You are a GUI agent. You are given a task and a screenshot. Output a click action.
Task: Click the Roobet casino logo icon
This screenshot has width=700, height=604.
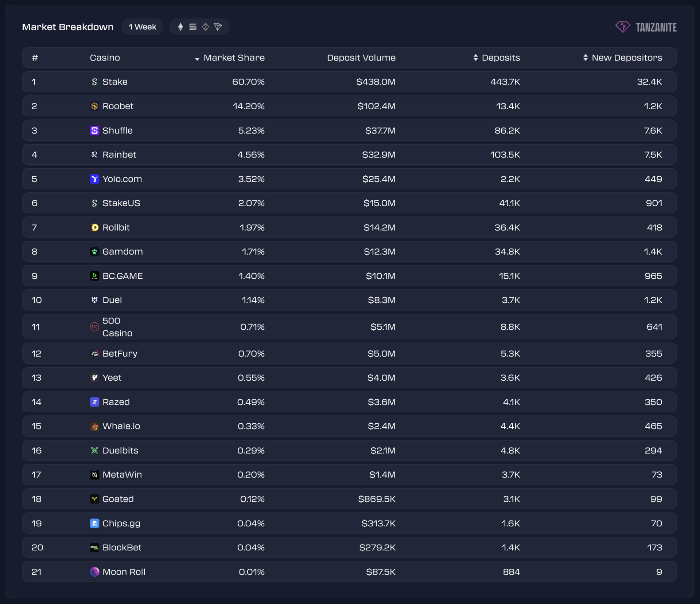click(x=94, y=106)
